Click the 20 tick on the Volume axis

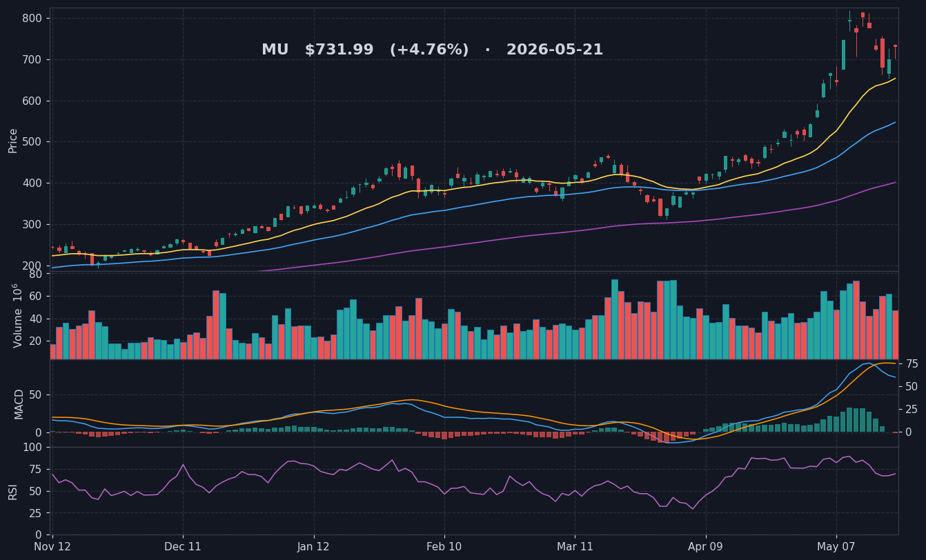pos(36,341)
